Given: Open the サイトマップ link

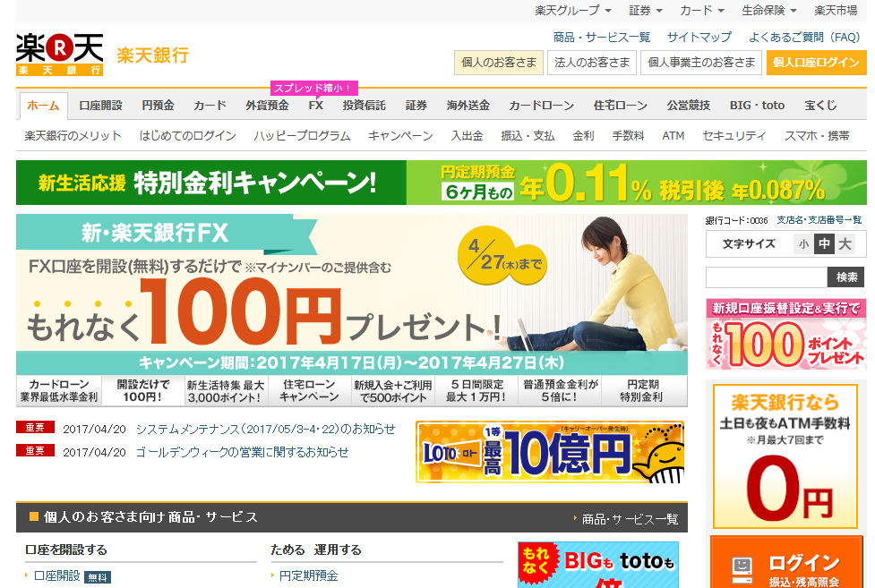Looking at the screenshot, I should tap(699, 38).
